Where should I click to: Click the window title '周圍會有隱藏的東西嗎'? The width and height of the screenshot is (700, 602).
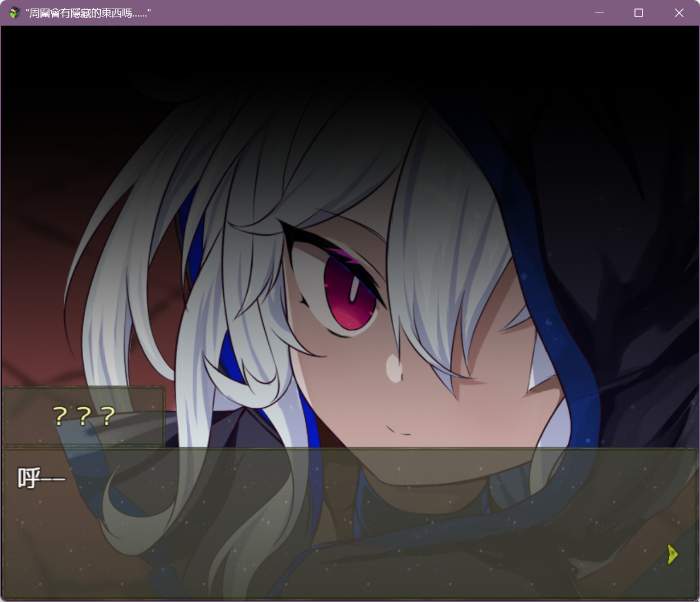tap(88, 13)
